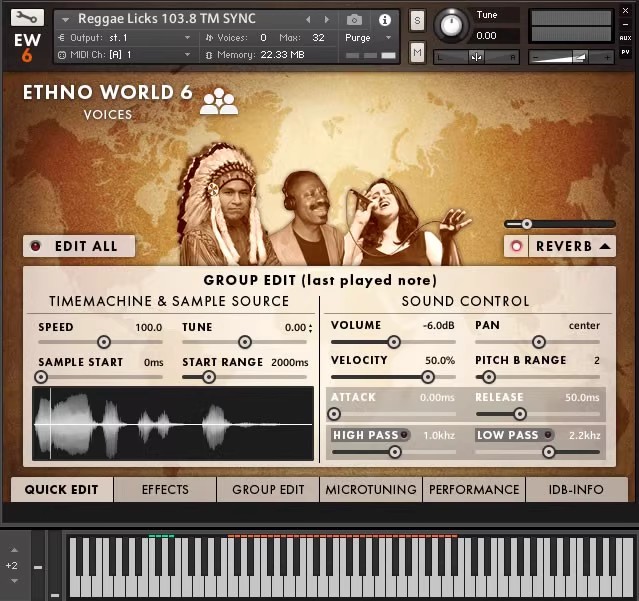Open instrument info via the i icon
Viewport: 639px width, 601px height.
click(384, 19)
